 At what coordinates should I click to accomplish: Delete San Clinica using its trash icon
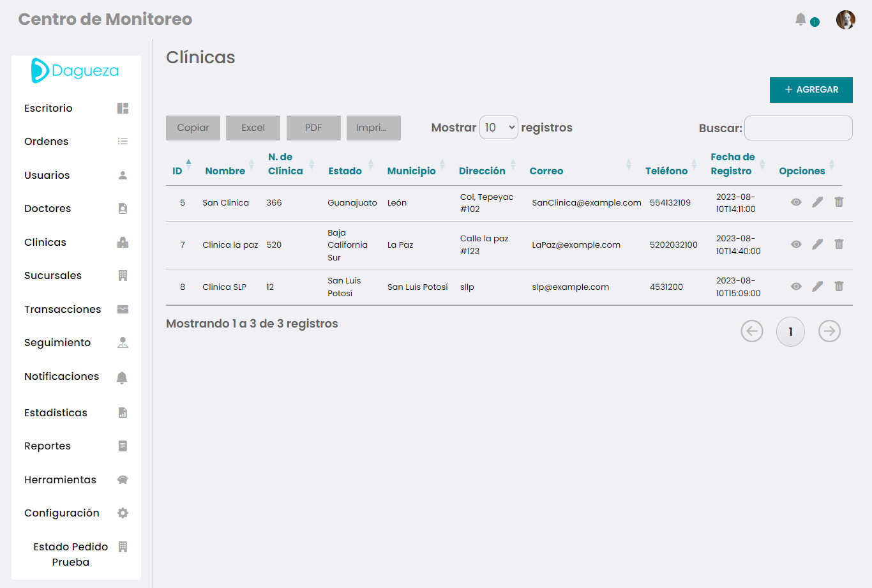pos(839,202)
